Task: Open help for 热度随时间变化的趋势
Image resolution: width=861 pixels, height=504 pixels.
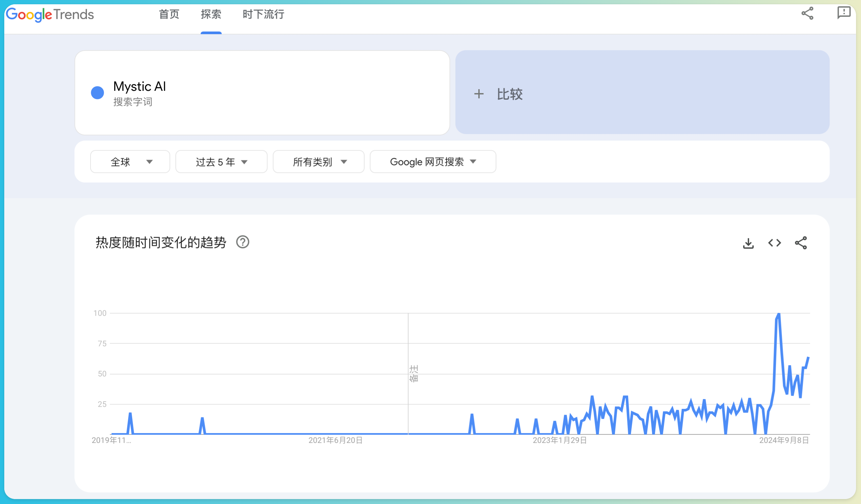Action: (x=243, y=242)
